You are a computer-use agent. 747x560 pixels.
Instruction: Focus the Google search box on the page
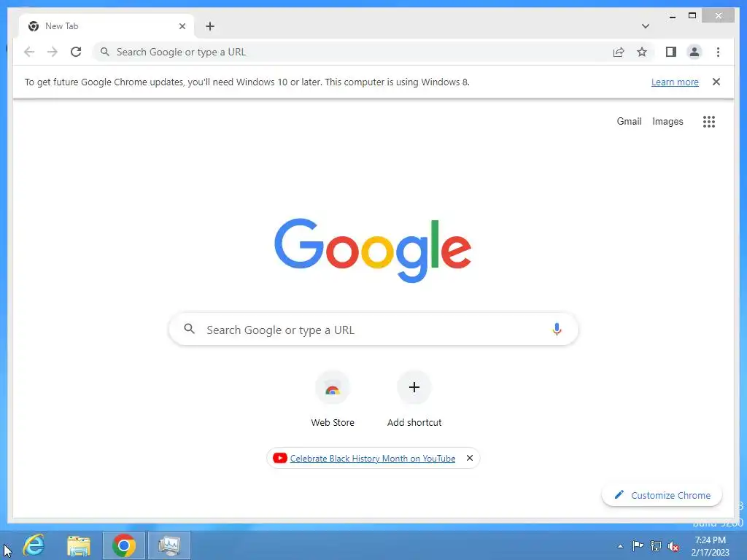pos(373,330)
